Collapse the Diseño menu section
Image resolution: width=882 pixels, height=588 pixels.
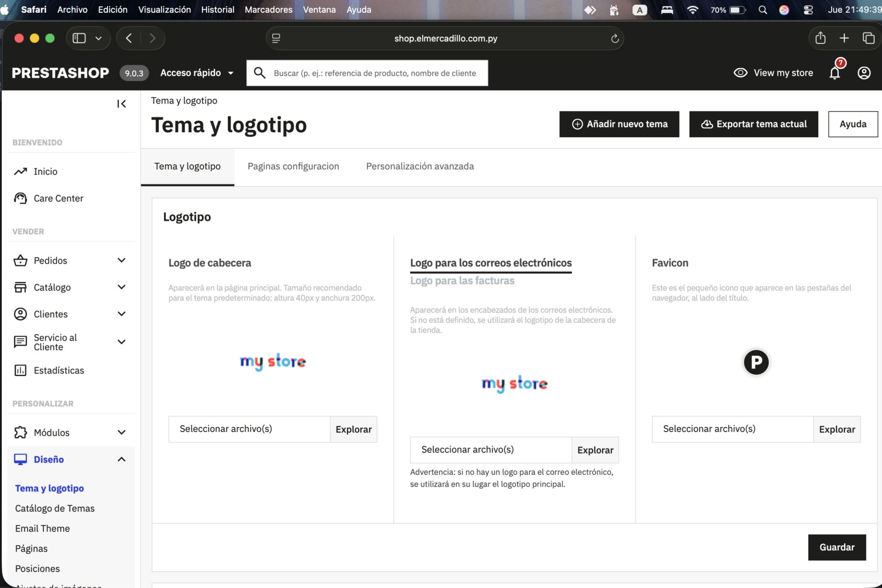pyautogui.click(x=121, y=459)
